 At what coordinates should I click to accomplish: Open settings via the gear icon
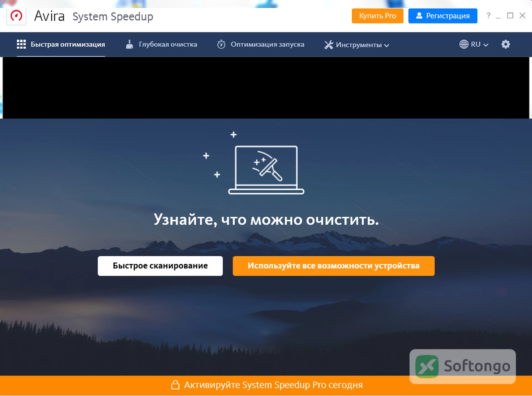point(505,44)
